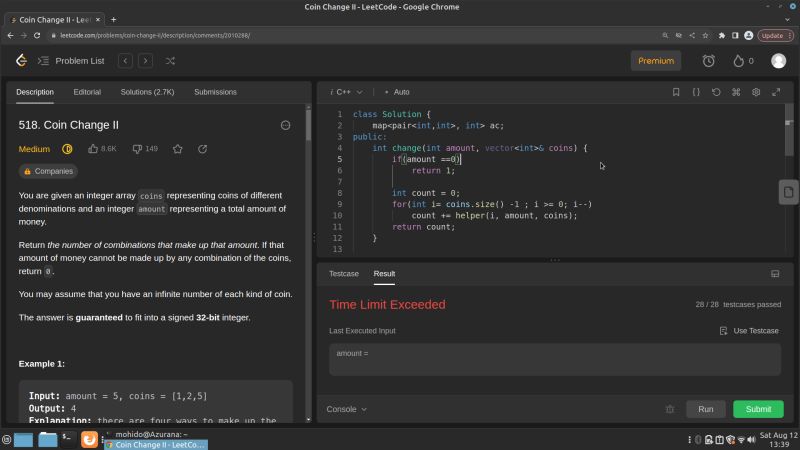The height and width of the screenshot is (450, 800).
Task: Switch to the Editorial tab
Action: pyautogui.click(x=87, y=92)
